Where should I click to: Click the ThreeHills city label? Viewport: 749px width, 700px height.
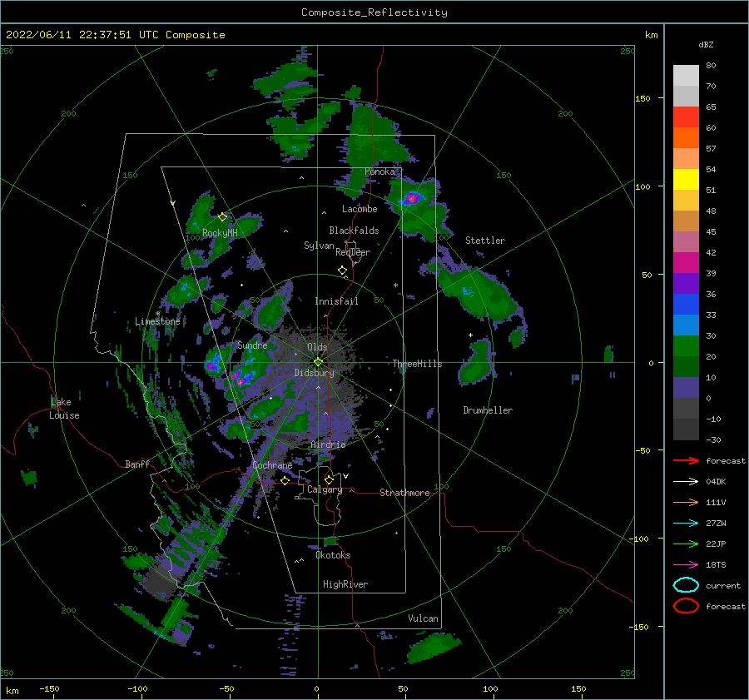pyautogui.click(x=418, y=364)
